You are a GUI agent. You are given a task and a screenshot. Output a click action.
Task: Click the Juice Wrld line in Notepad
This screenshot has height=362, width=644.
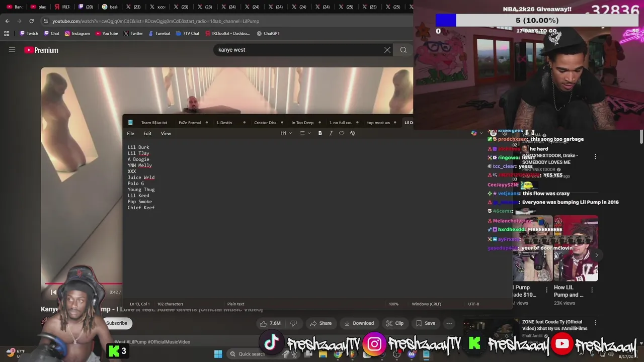tap(141, 177)
